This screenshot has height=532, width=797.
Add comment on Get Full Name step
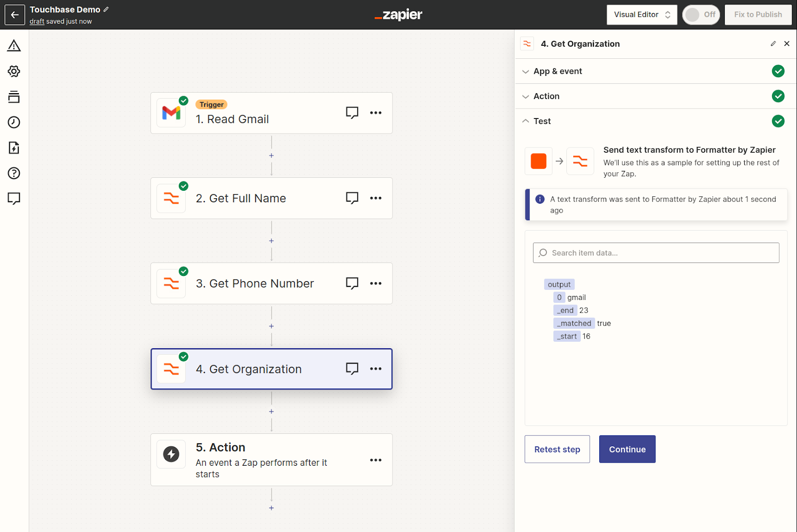(352, 198)
